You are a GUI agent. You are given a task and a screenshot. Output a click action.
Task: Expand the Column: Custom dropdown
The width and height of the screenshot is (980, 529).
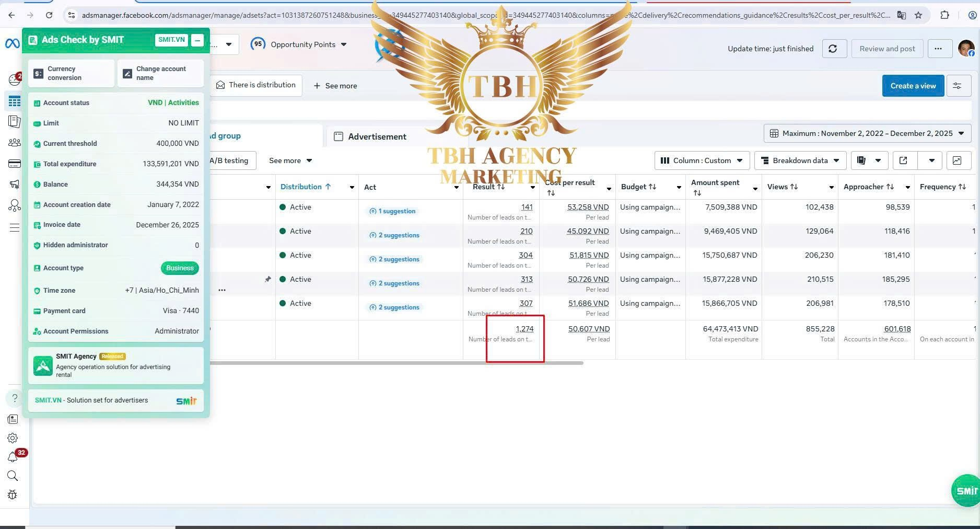pos(702,160)
